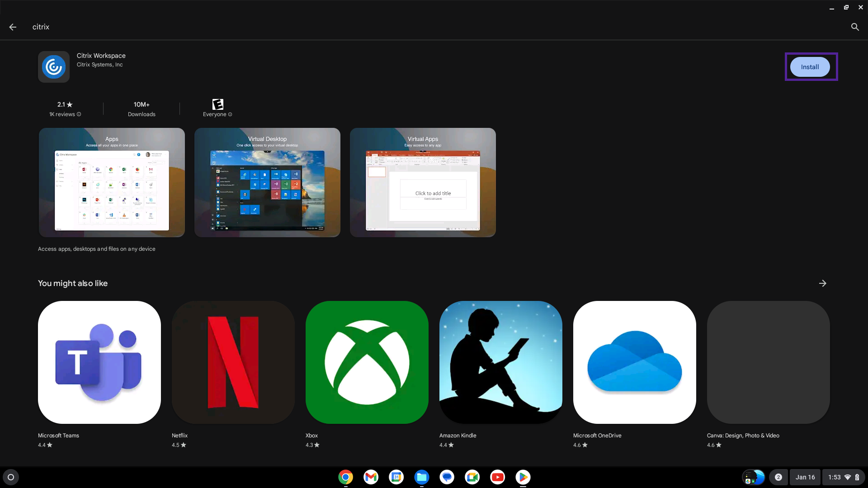Click the 'Microsoft OneDrive' title text

tap(597, 436)
